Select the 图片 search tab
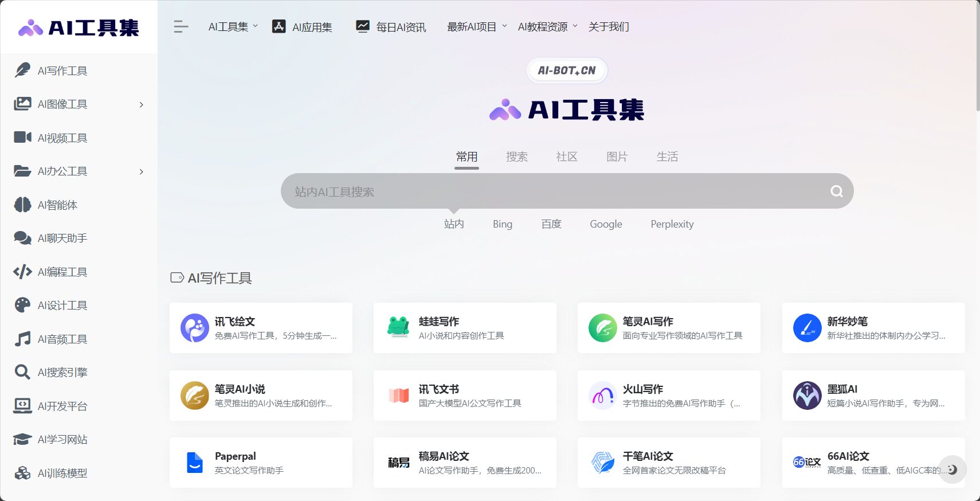Screen dimensions: 980x501 (x=617, y=156)
